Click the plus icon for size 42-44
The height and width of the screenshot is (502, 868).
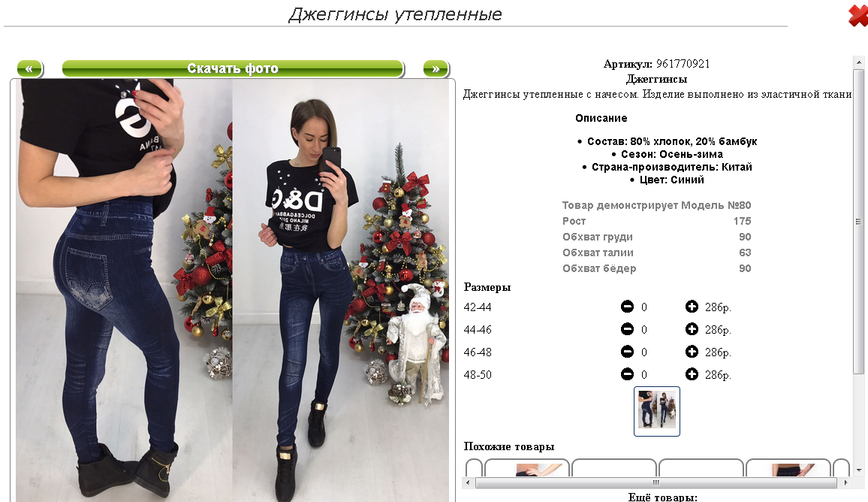[692, 307]
